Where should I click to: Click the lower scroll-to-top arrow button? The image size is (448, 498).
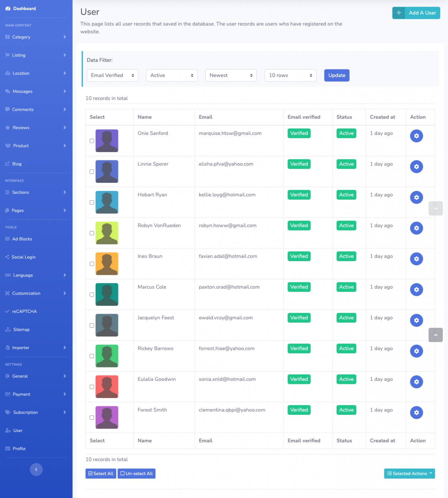click(x=435, y=335)
